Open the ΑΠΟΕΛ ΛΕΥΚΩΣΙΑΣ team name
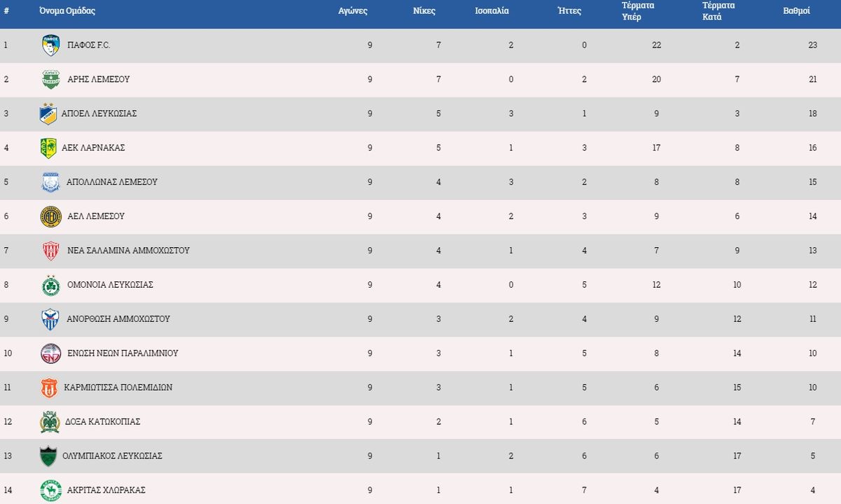Screen dimensions: 841x504 (x=99, y=114)
